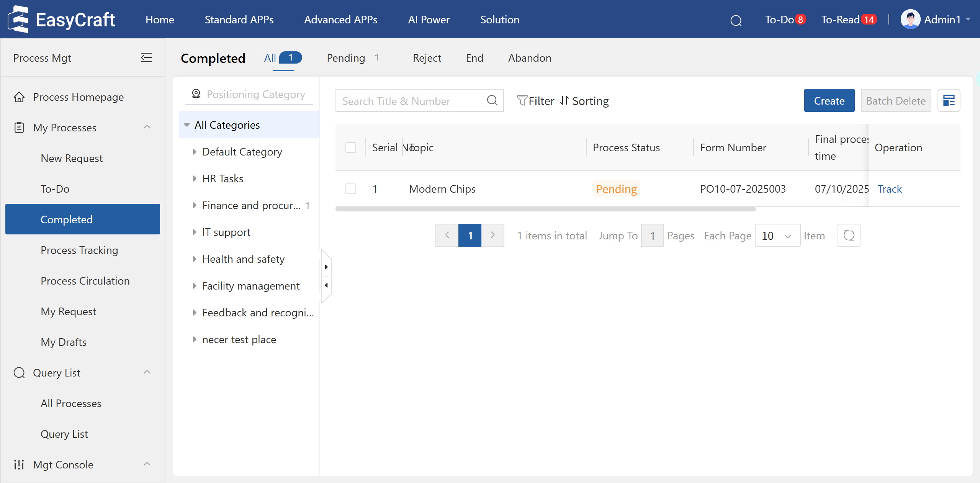Collapse the My Processes section
Image resolution: width=980 pixels, height=483 pixels.
click(147, 127)
